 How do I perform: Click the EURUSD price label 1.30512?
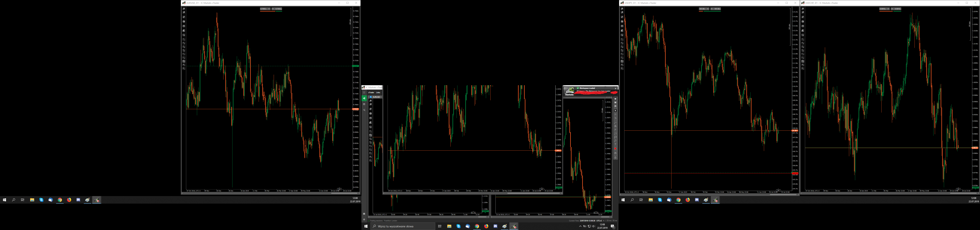pos(558,150)
